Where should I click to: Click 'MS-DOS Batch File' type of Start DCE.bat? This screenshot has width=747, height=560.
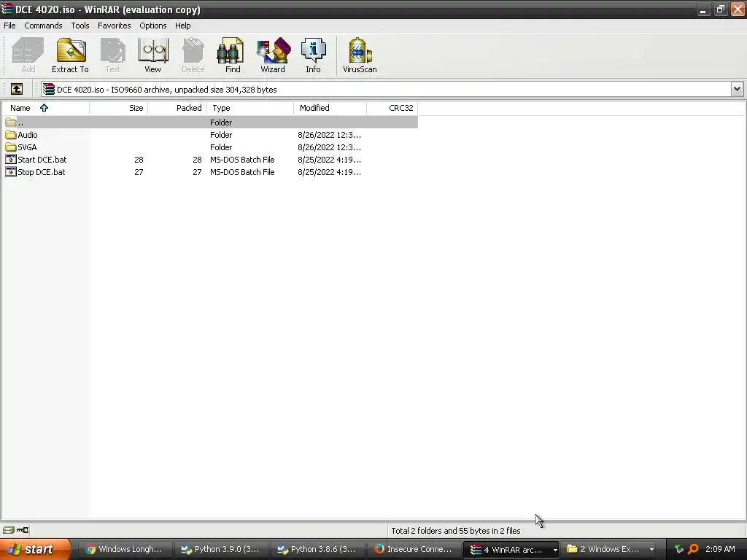click(x=242, y=160)
